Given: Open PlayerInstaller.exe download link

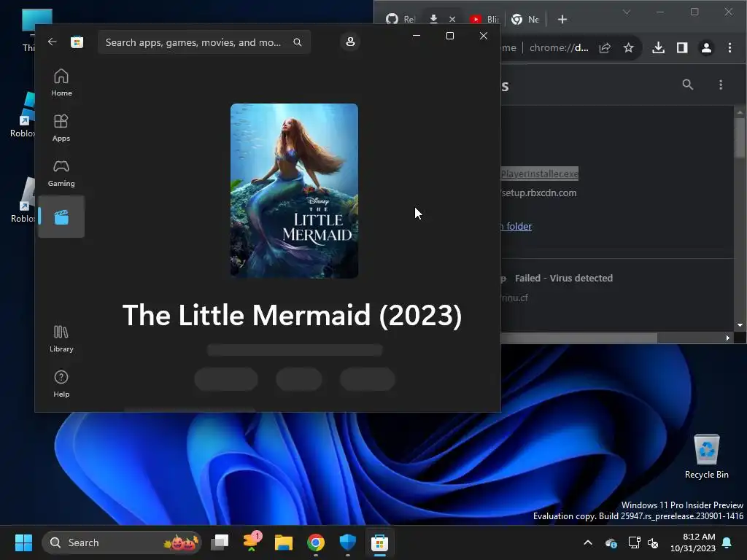Looking at the screenshot, I should pos(540,174).
